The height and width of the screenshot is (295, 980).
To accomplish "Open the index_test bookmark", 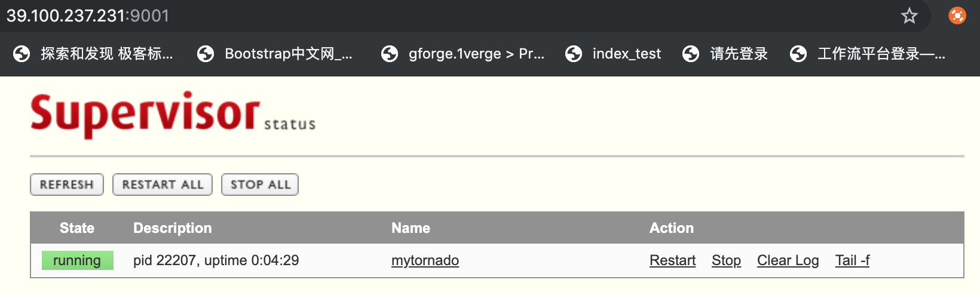I will [x=626, y=54].
